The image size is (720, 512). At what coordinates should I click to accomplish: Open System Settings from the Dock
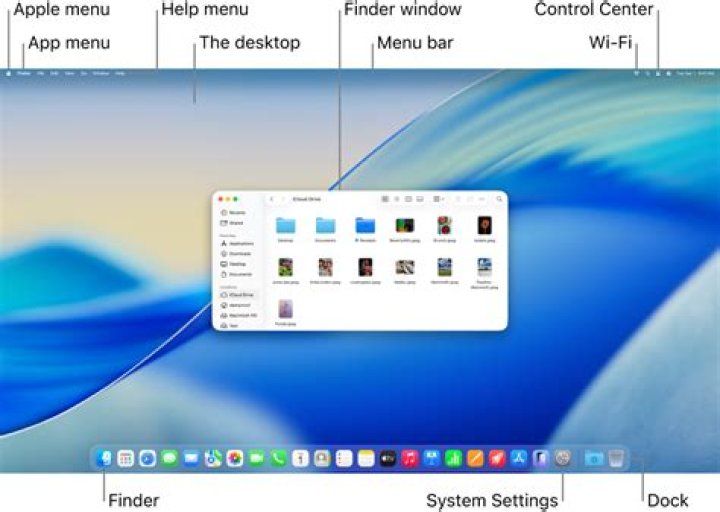(x=563, y=458)
